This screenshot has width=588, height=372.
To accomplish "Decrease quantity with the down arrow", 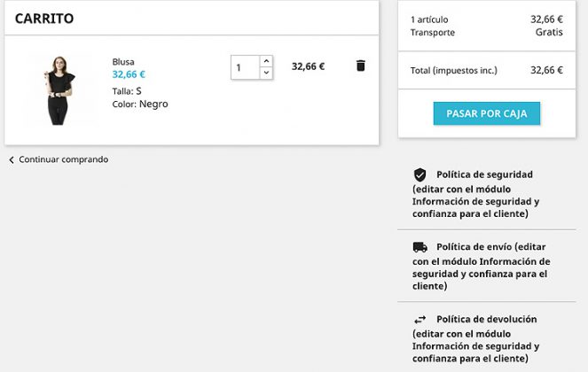I will (266, 73).
